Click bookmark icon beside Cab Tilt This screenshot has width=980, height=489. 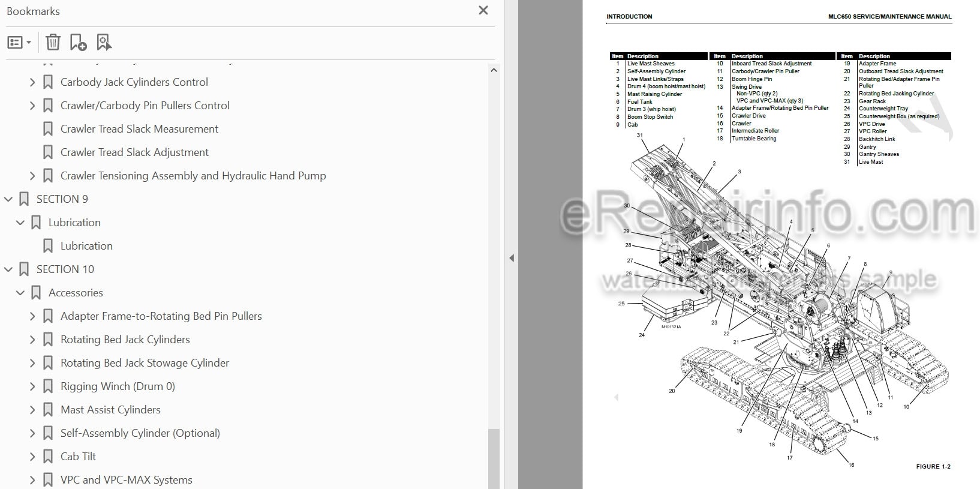[x=48, y=457]
